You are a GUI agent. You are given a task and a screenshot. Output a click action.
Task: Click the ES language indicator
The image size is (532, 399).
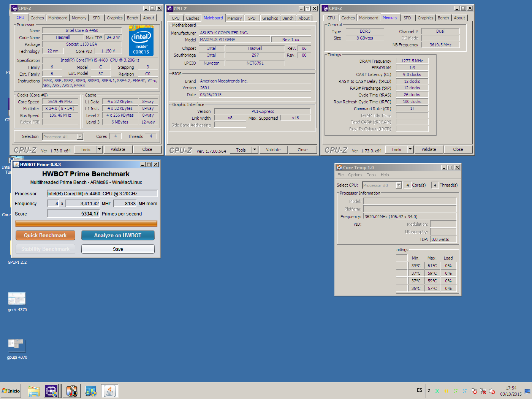click(420, 390)
